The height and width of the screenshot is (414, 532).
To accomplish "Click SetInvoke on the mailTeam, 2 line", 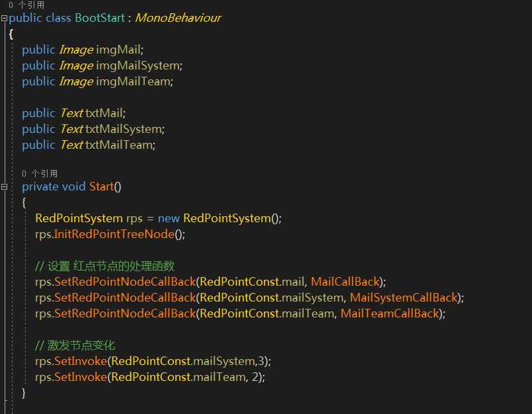I will [x=81, y=377].
